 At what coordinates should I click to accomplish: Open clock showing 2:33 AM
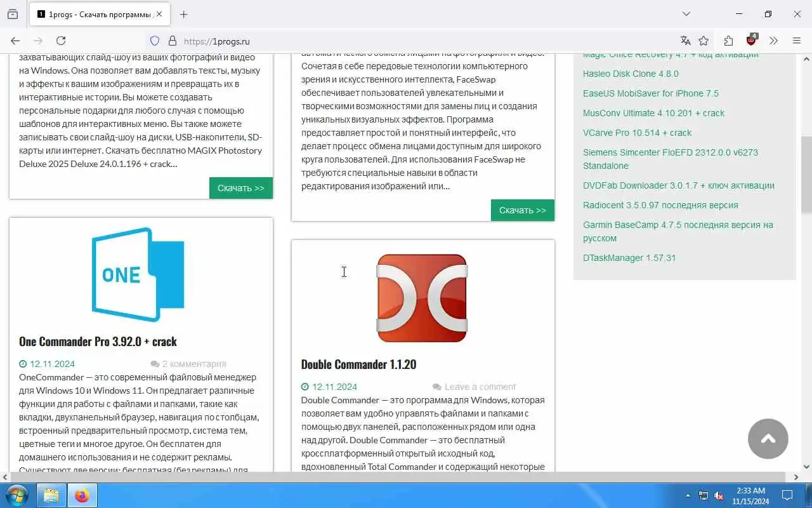coord(750,495)
